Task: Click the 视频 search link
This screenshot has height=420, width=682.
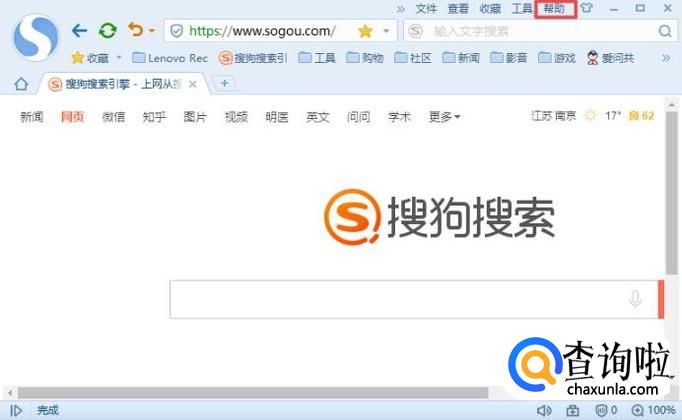Action: click(x=236, y=117)
